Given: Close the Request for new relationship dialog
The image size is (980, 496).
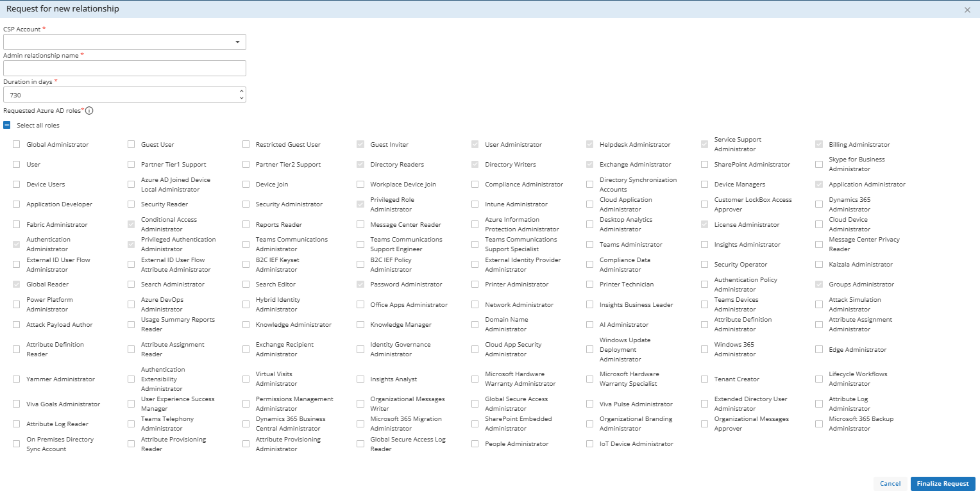Looking at the screenshot, I should [x=968, y=10].
